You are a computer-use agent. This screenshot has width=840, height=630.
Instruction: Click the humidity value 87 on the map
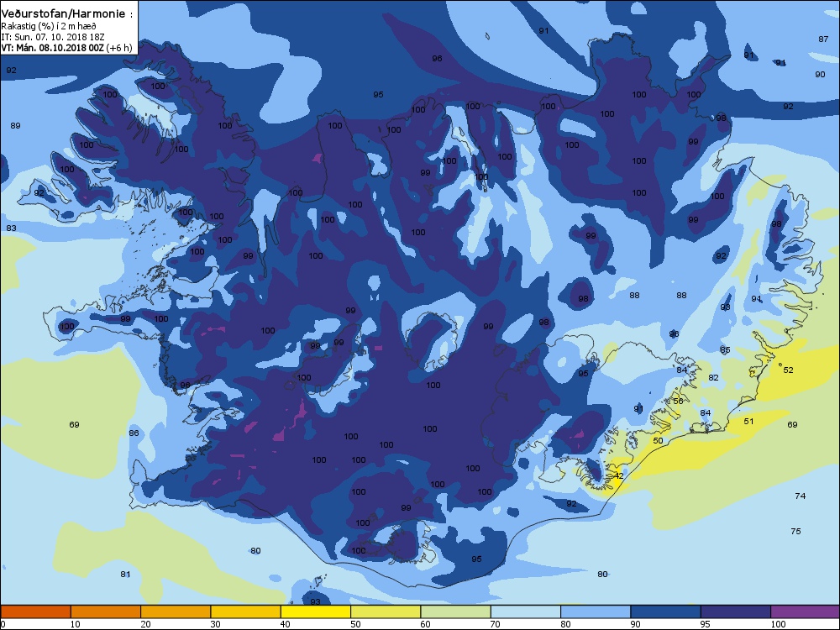[x=823, y=39]
